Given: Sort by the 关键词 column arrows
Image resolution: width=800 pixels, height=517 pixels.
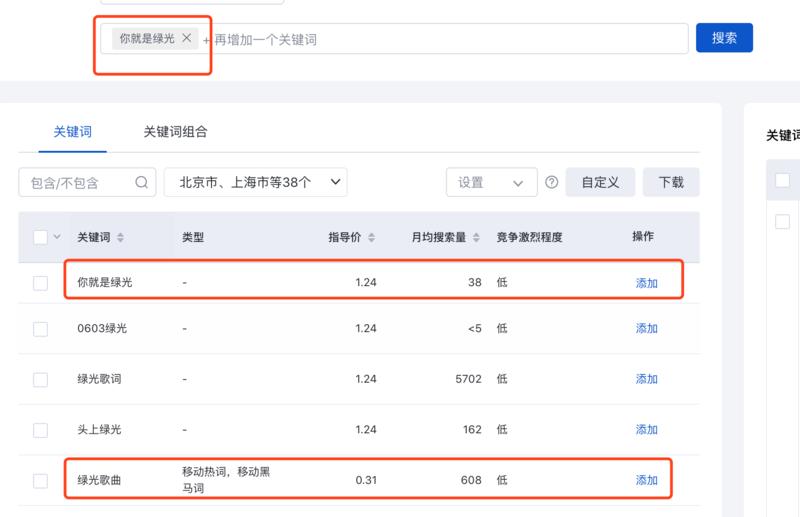Looking at the screenshot, I should [x=120, y=237].
